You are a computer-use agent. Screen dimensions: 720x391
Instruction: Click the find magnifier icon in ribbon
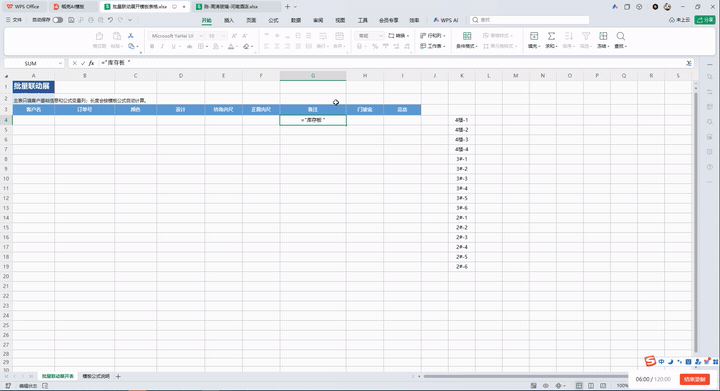(620, 36)
